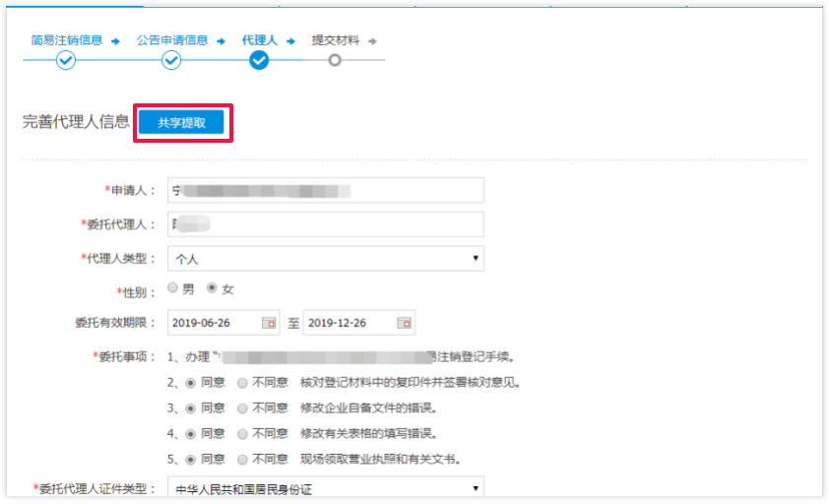Select 男 gender radio button

click(x=173, y=288)
